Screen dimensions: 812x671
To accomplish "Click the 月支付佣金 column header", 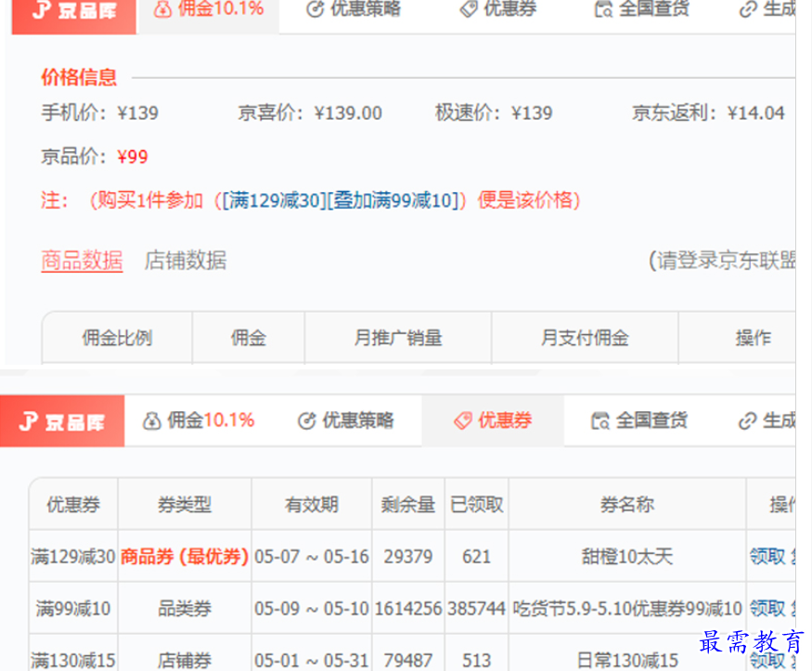I will click(x=585, y=338).
